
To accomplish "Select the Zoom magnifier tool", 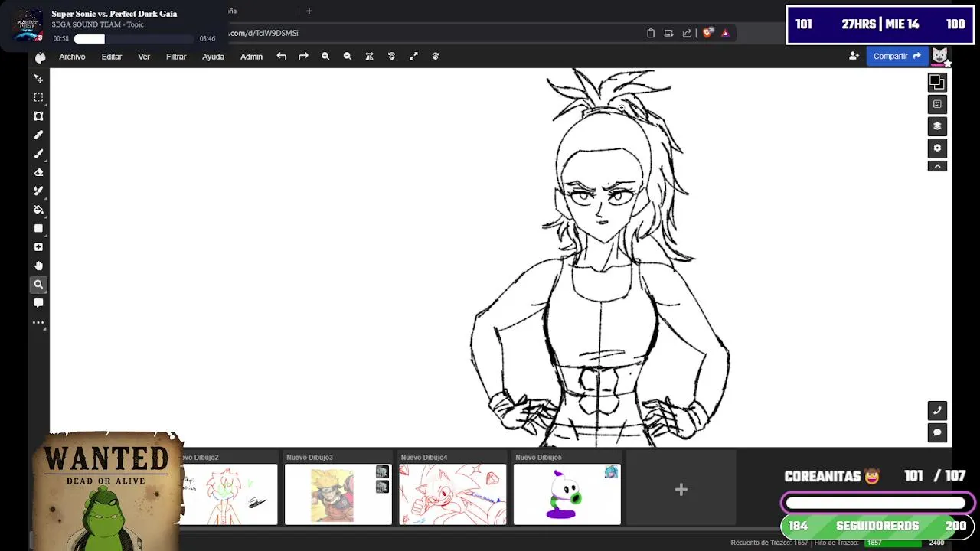I will click(x=38, y=284).
